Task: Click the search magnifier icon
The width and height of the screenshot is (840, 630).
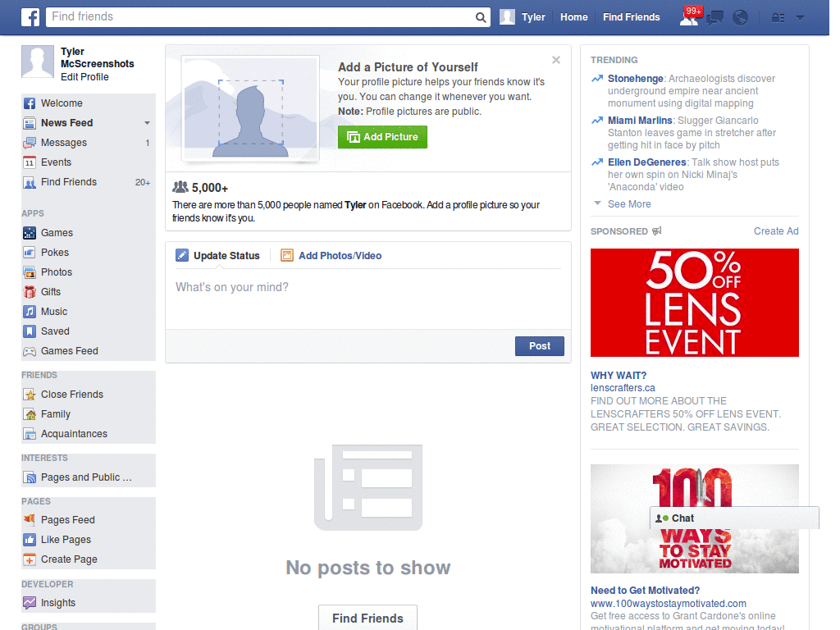Action: pyautogui.click(x=481, y=17)
